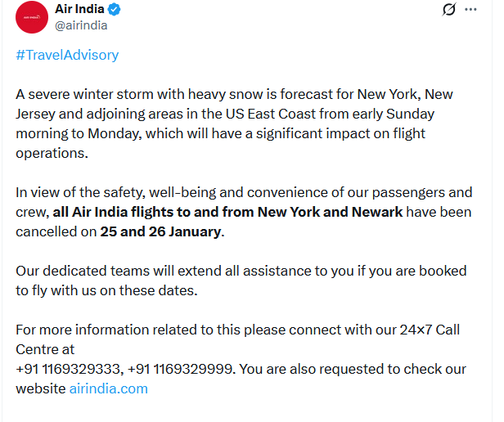Click the phrase "In view of the safety"
Image resolution: width=504 pixels, height=422 pixels.
tap(80, 192)
